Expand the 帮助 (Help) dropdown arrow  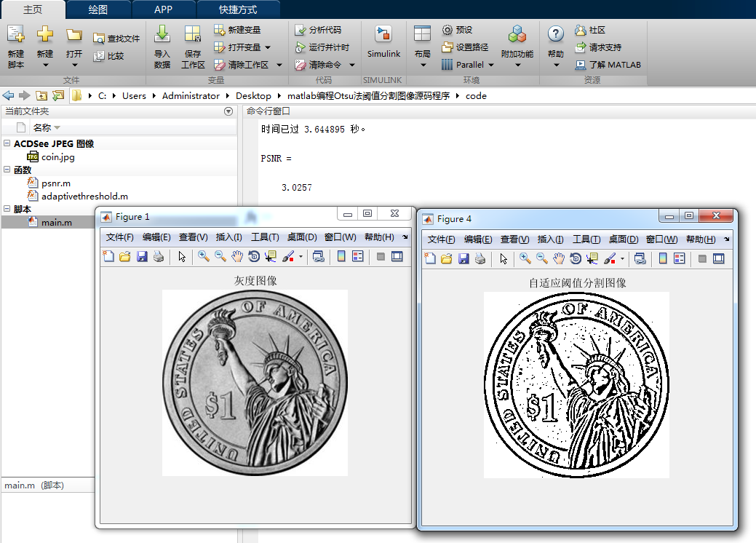click(556, 65)
